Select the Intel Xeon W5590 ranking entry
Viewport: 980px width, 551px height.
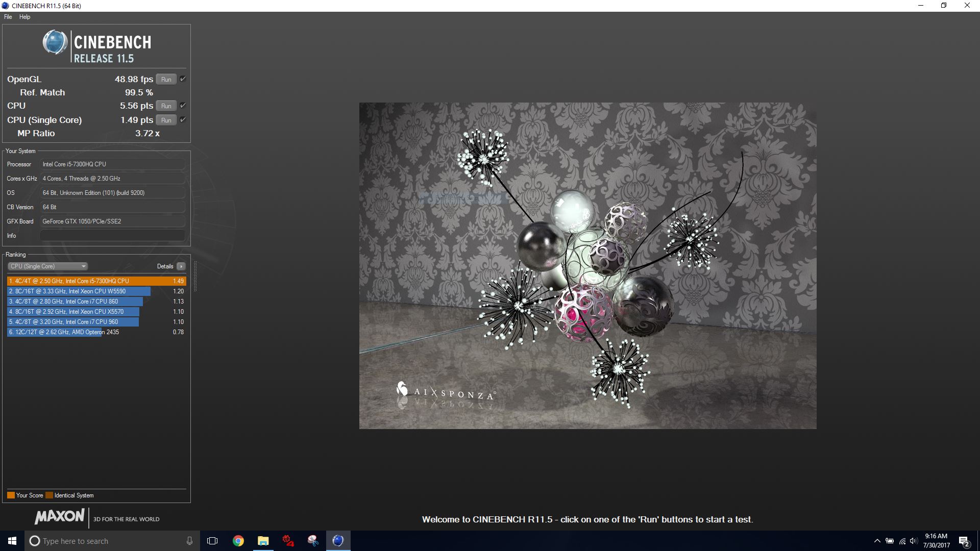point(79,291)
